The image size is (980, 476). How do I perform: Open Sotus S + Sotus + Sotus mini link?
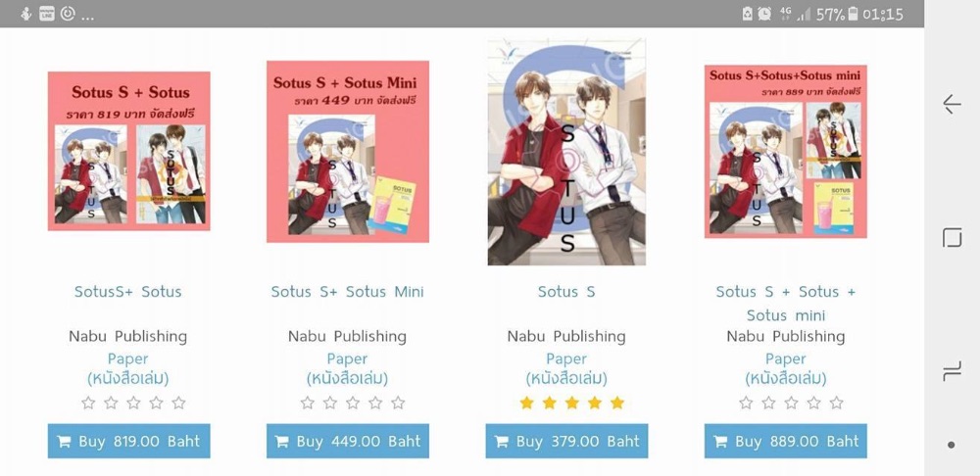[x=786, y=303]
